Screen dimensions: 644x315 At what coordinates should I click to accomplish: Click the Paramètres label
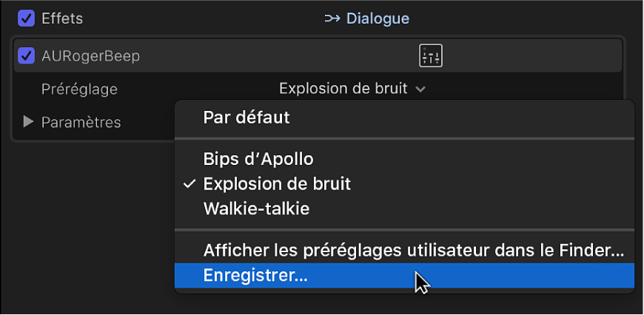pyautogui.click(x=81, y=122)
